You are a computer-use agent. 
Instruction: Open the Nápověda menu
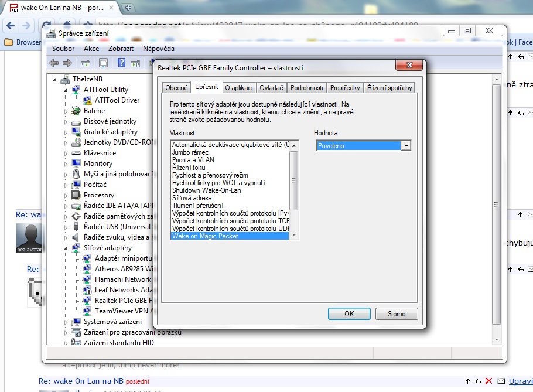pos(158,49)
